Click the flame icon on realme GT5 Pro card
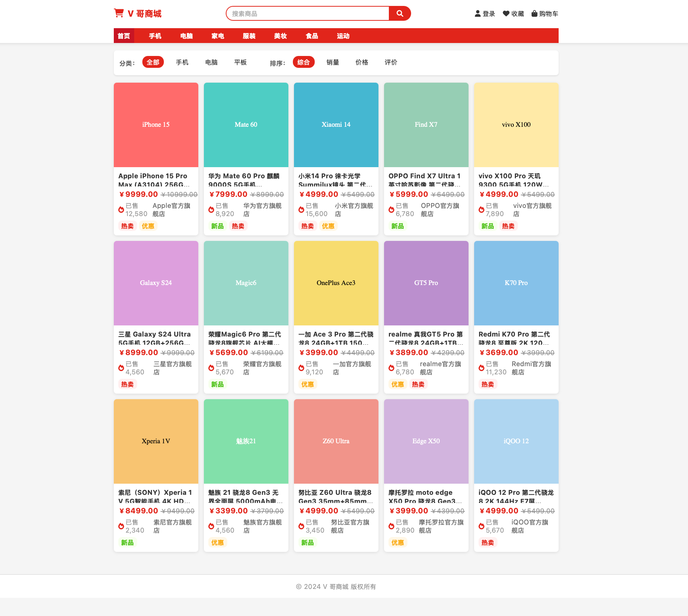This screenshot has height=616, width=688. tap(391, 368)
